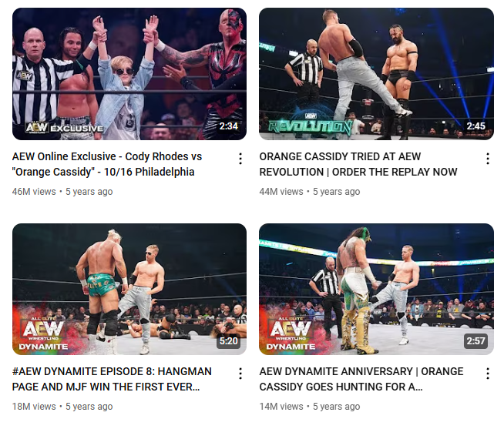Viewport: 504px width, 429px height.
Task: Click the '46M views' metadata text
Action: point(34,192)
